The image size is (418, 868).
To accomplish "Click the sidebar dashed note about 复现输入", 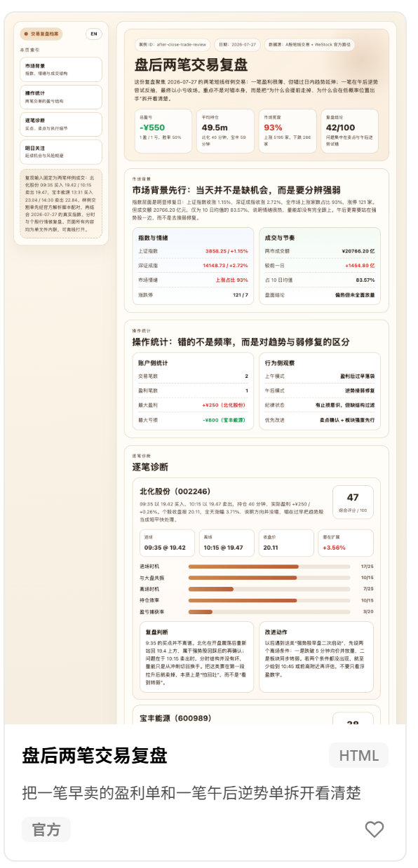I will (x=61, y=203).
